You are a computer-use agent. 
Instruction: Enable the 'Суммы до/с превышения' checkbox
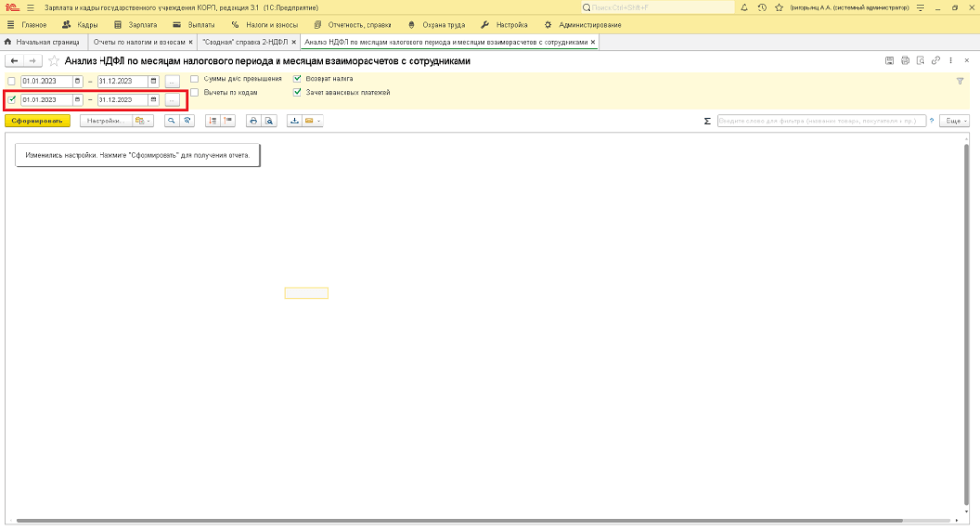point(195,78)
